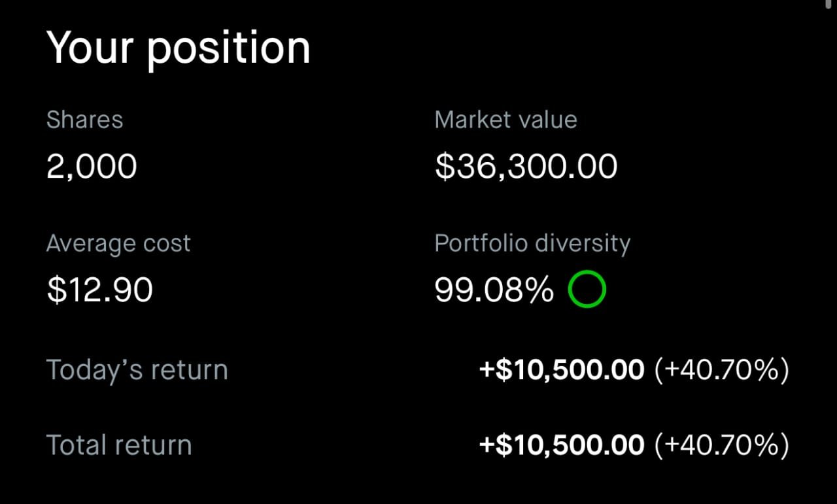The width and height of the screenshot is (837, 504).
Task: Select the 2,000 shares value
Action: tap(92, 166)
